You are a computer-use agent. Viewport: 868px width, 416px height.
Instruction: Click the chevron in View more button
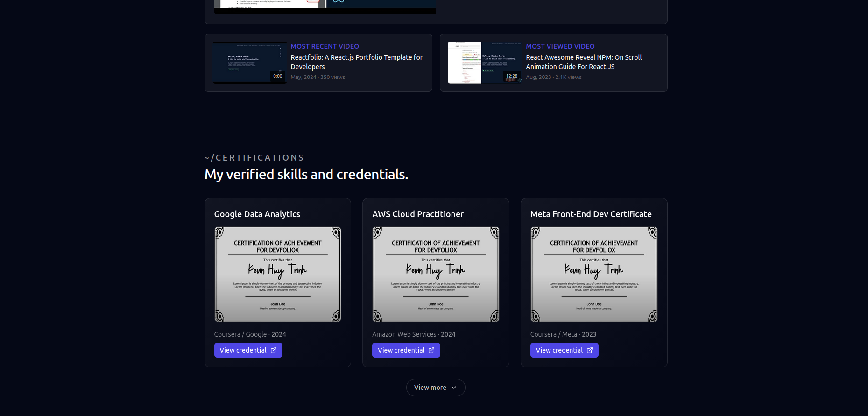[454, 388]
